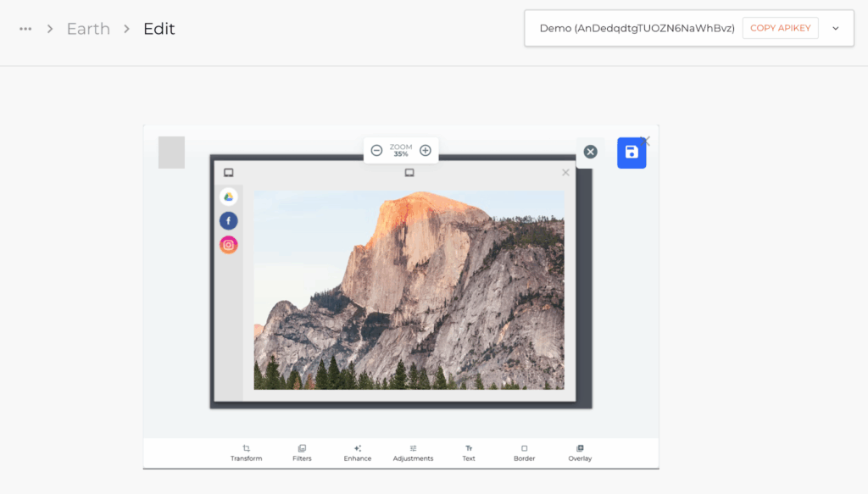The image size is (868, 494).
Task: Open the Overlay tool
Action: (x=580, y=452)
